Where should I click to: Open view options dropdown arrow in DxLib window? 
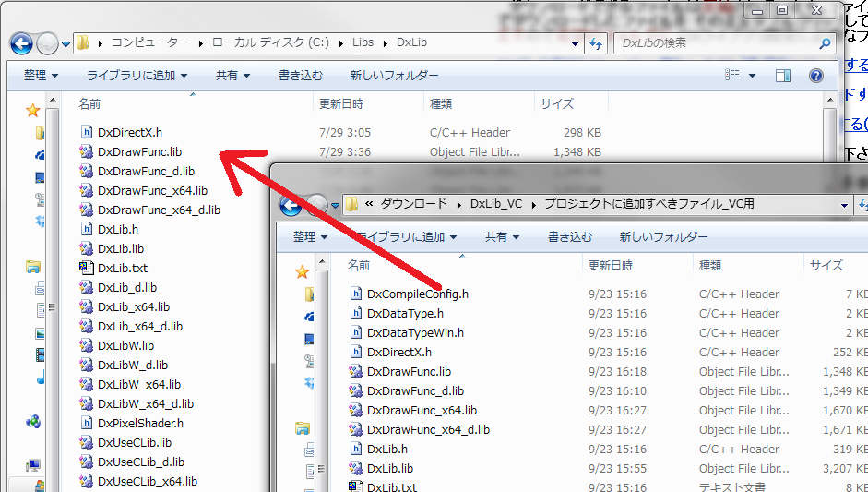coord(752,76)
